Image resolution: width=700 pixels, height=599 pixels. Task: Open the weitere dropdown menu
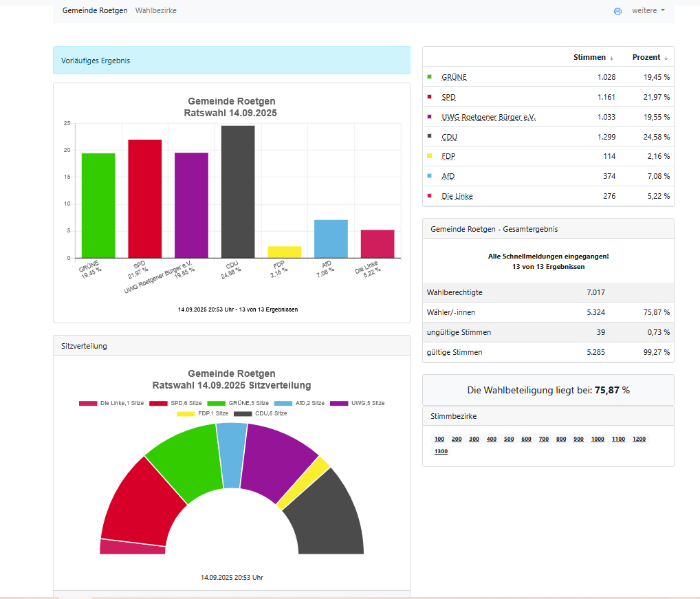[x=648, y=10]
